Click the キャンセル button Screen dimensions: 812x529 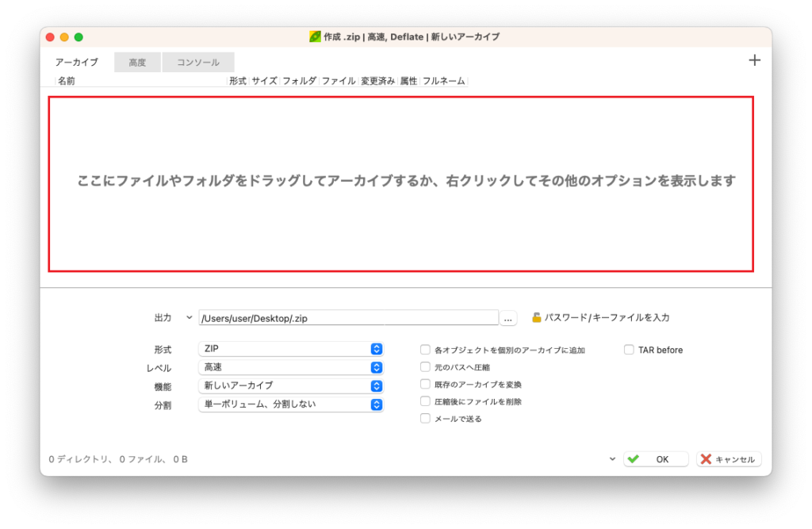(728, 459)
